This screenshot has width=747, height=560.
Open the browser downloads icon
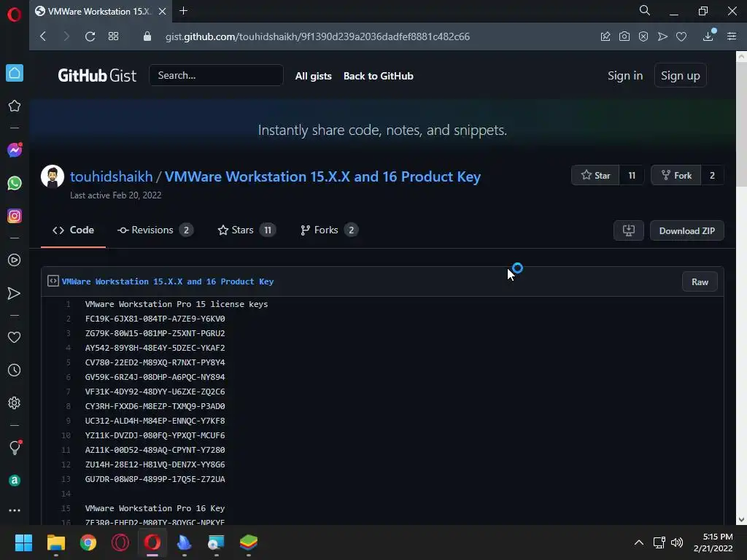pyautogui.click(x=708, y=36)
